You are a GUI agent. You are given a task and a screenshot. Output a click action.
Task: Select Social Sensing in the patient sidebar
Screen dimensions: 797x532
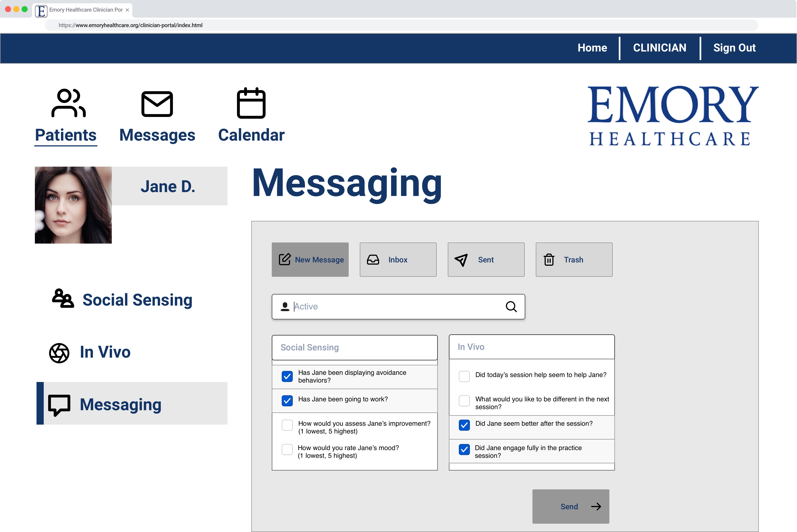[137, 300]
